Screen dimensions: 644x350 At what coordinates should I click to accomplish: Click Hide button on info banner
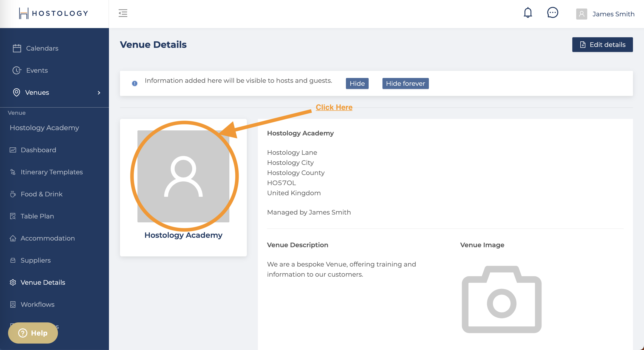pos(357,83)
